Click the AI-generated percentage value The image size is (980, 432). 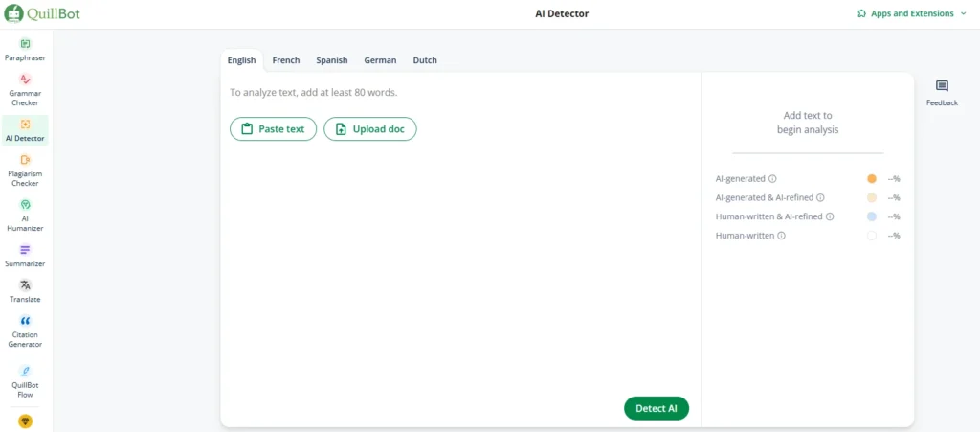tap(894, 179)
